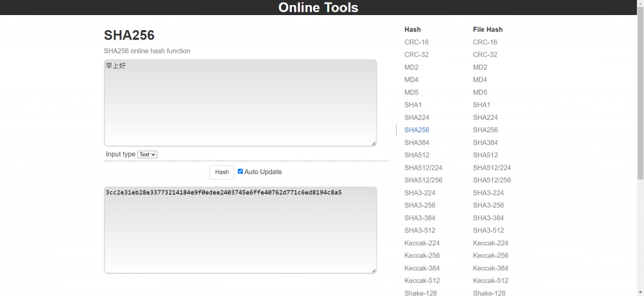Image resolution: width=644 pixels, height=296 pixels.
Task: Open SHA384 in File Hash column
Action: 485,143
